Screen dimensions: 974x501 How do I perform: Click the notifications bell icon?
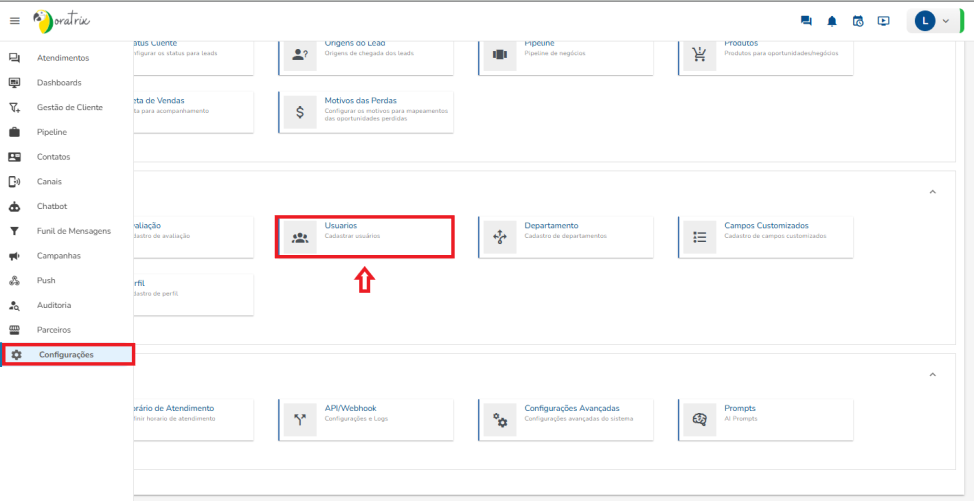coord(832,21)
